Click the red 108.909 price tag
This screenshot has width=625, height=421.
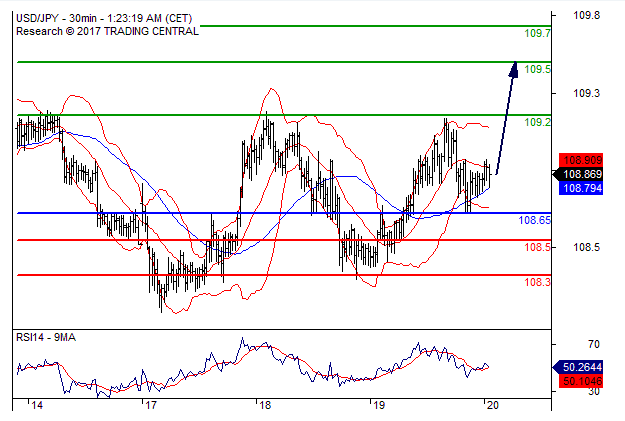[x=581, y=160]
